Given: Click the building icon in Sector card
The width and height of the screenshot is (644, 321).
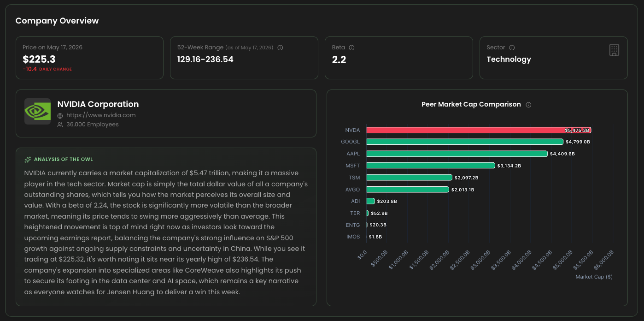Looking at the screenshot, I should (614, 50).
